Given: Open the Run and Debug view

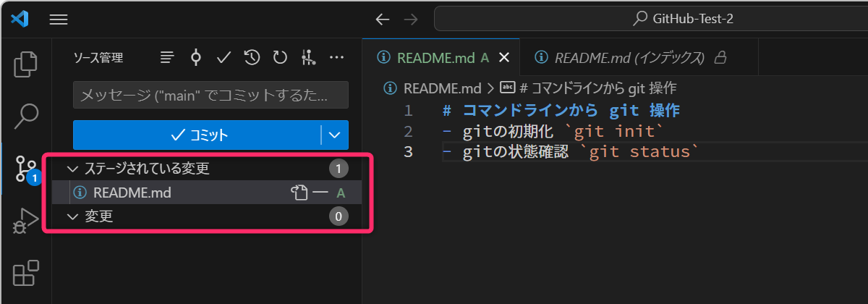Looking at the screenshot, I should click(x=26, y=221).
